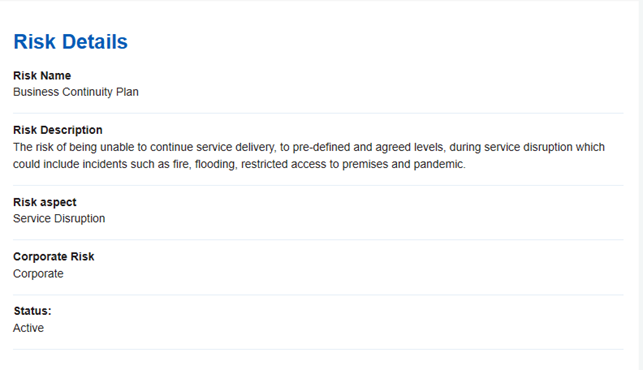The width and height of the screenshot is (643, 370).
Task: Click the first line of risk description
Action: pos(309,147)
